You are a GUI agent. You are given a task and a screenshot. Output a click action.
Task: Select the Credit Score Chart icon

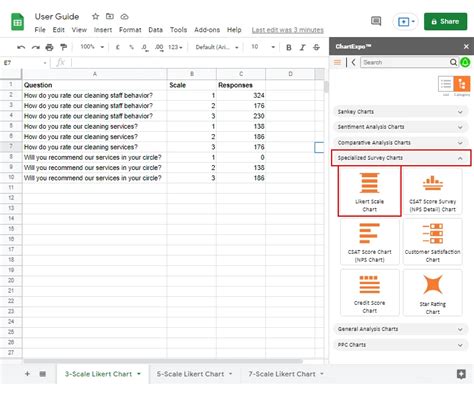369,293
